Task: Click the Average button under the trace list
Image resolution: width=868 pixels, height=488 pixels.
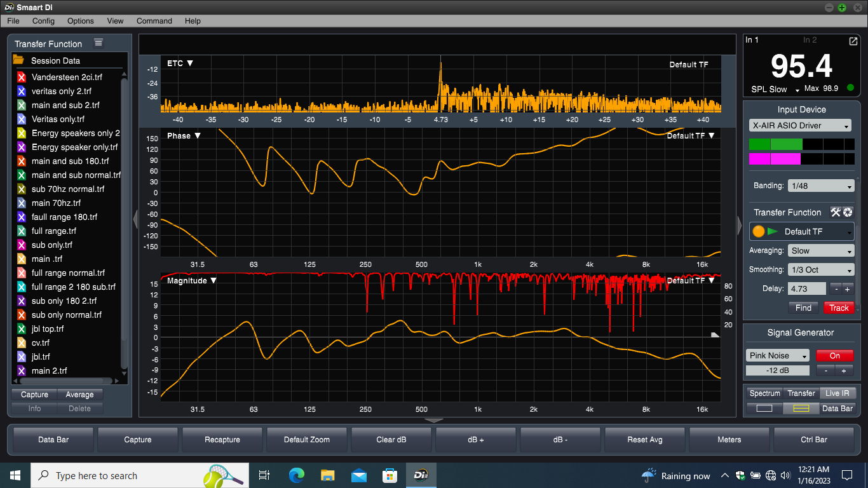Action: 79,395
